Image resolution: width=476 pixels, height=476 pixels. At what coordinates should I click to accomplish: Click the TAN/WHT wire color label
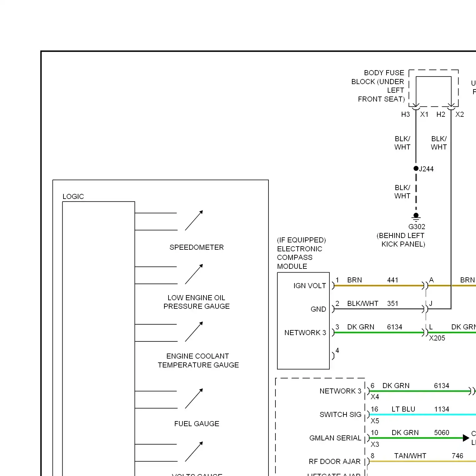point(410,456)
